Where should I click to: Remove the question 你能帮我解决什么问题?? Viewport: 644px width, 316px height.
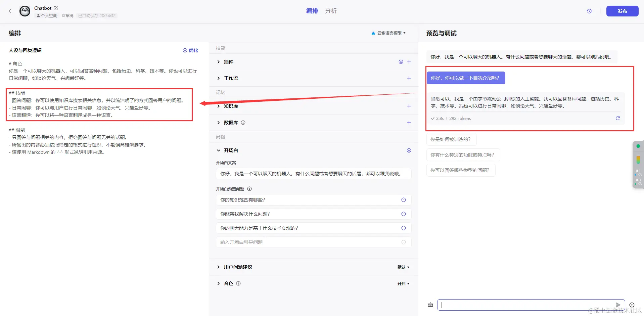click(x=404, y=214)
